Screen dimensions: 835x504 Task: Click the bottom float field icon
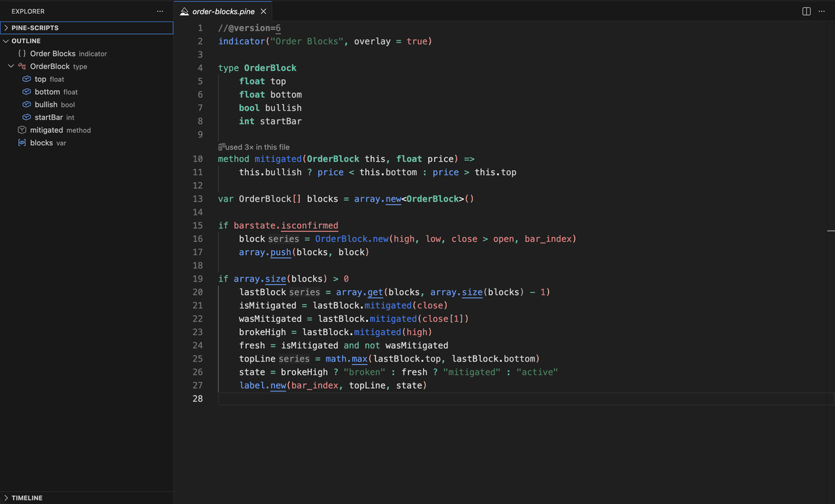[x=27, y=92]
